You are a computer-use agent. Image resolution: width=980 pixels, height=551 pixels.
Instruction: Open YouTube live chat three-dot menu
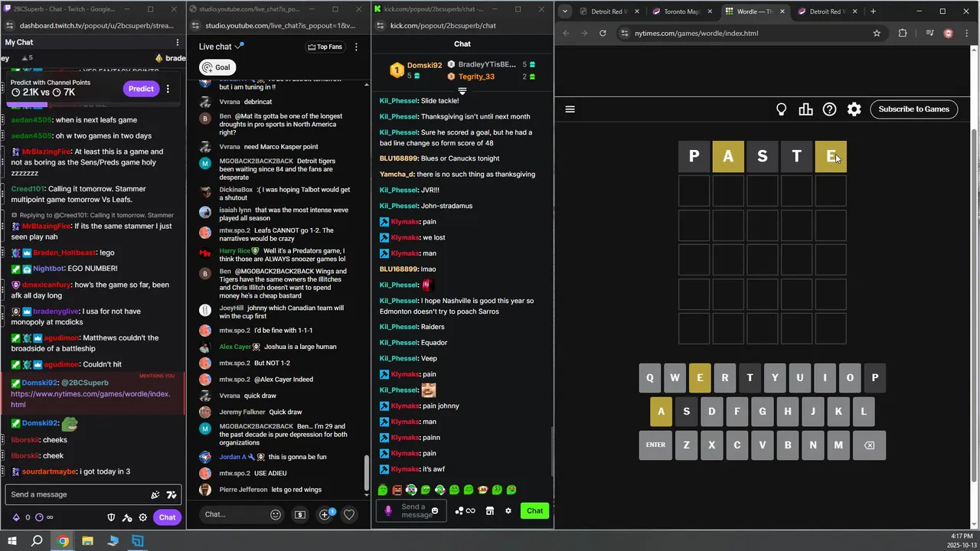coord(356,47)
